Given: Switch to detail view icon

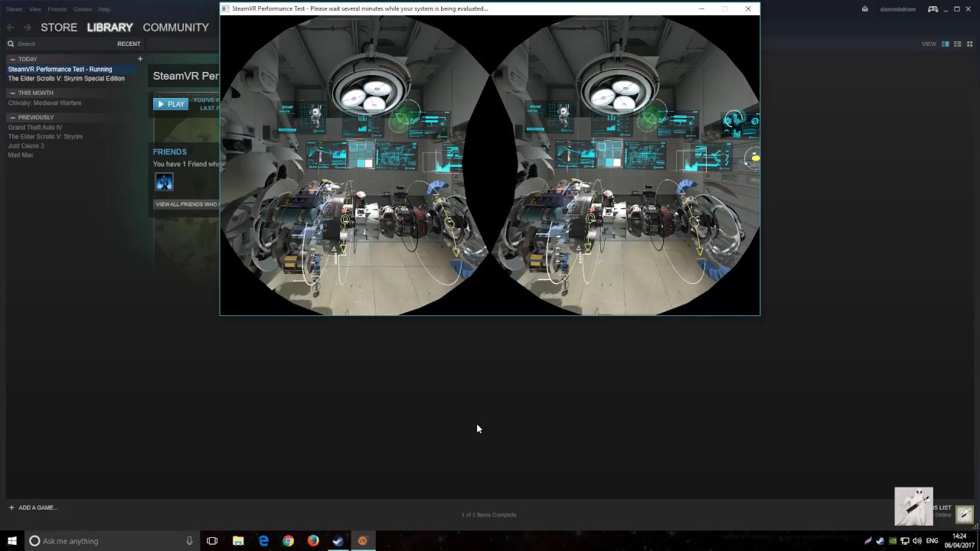Looking at the screenshot, I should coord(945,44).
